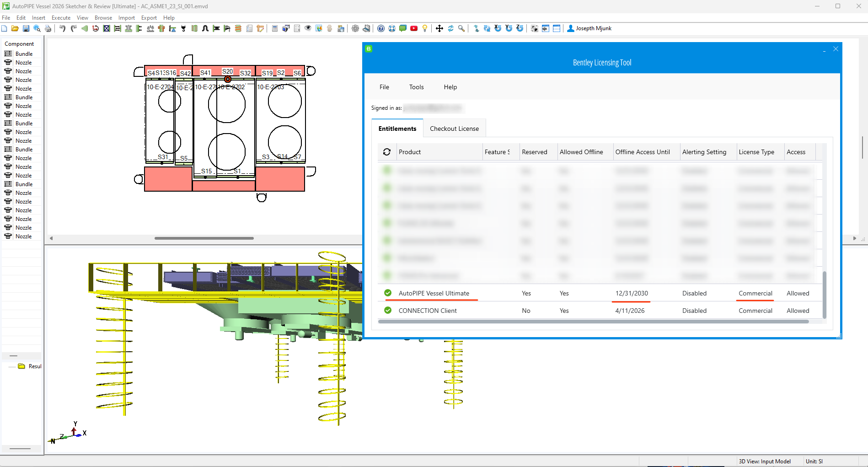Open the settings gear icon

coord(355,28)
